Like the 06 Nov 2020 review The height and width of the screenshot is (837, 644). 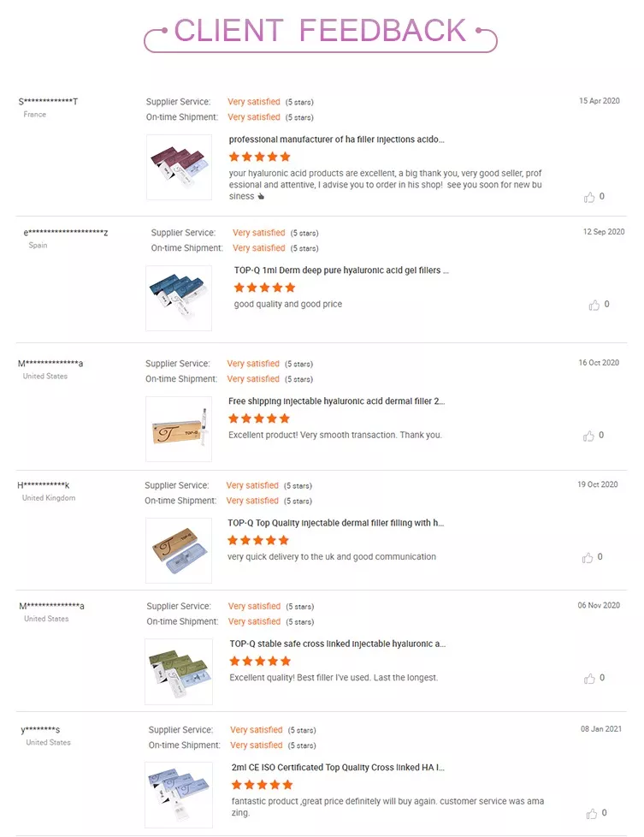[589, 678]
